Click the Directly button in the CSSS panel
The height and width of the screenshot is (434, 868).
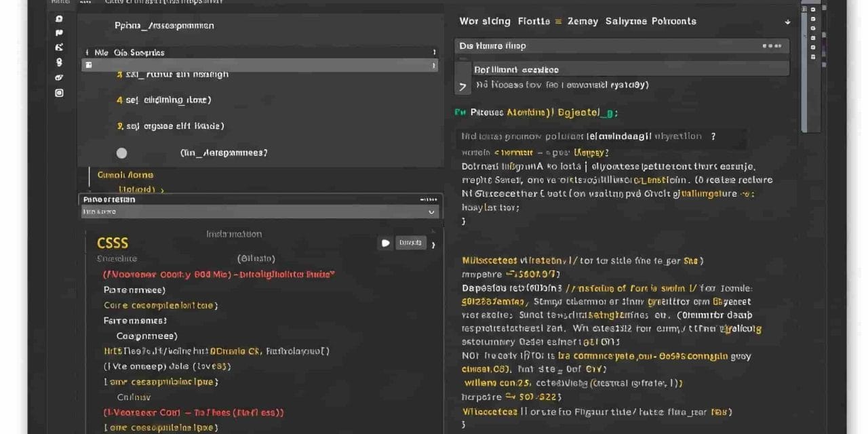point(411,242)
